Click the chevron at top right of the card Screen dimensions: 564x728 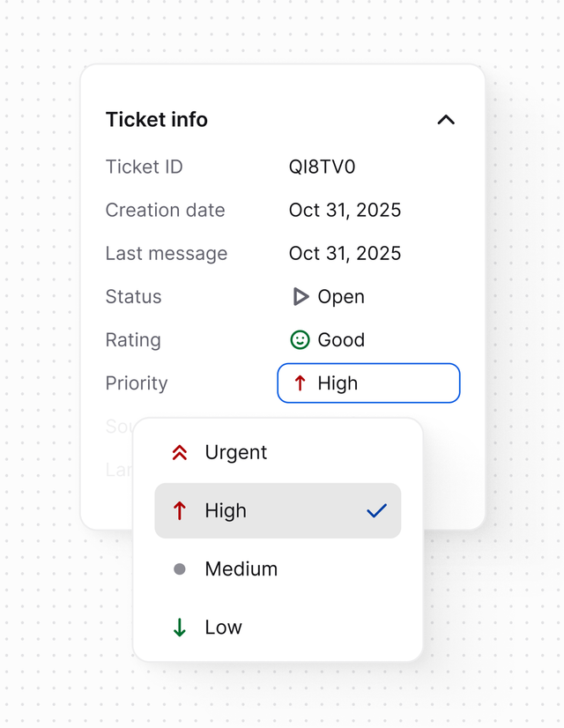point(446,120)
